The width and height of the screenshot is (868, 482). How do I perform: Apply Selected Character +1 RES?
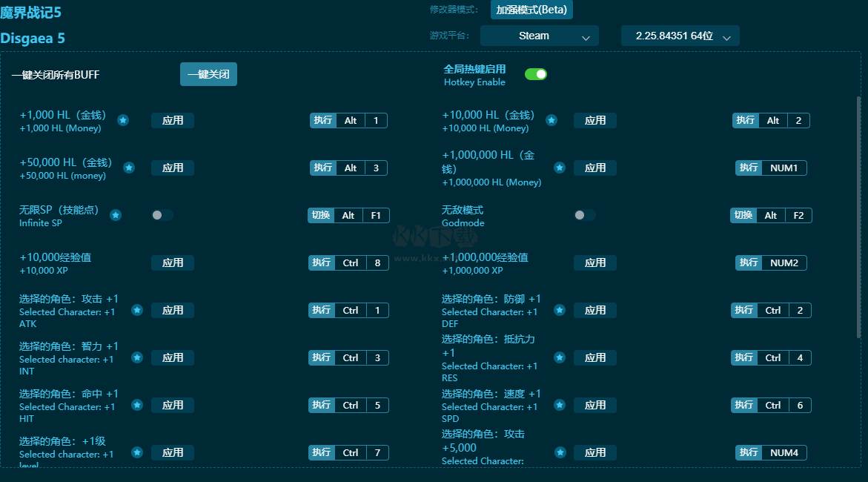point(595,358)
